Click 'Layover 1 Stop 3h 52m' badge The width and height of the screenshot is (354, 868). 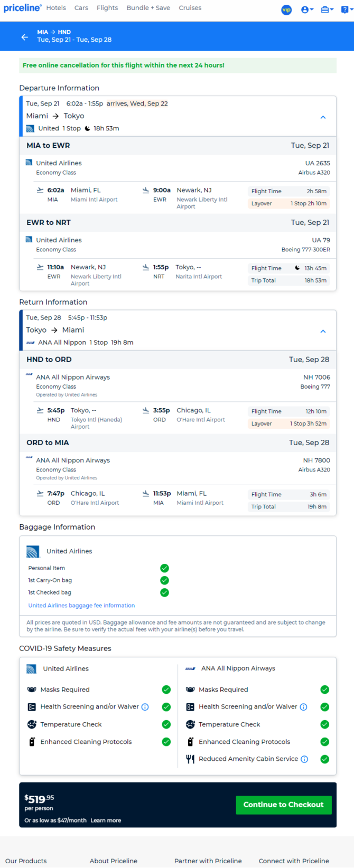[289, 423]
